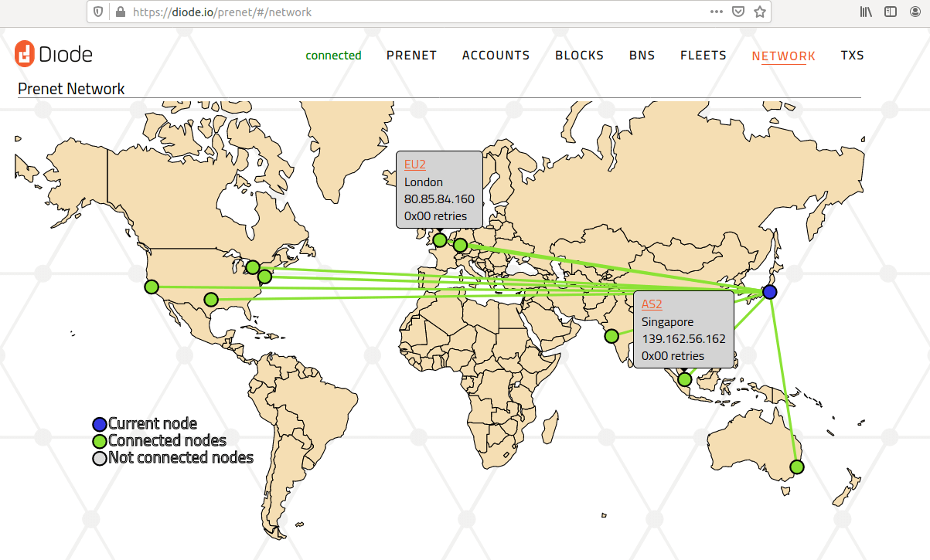Bookmark this page with the star icon
930x560 pixels.
[x=760, y=12]
